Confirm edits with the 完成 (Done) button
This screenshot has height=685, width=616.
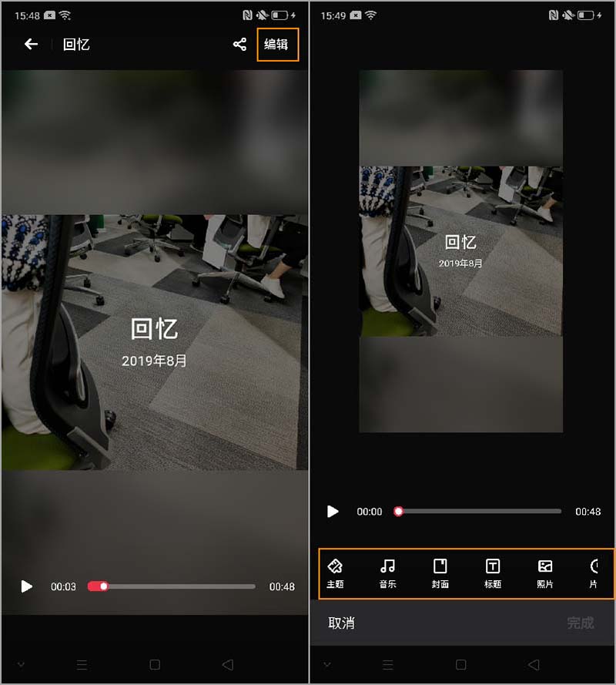click(x=580, y=624)
